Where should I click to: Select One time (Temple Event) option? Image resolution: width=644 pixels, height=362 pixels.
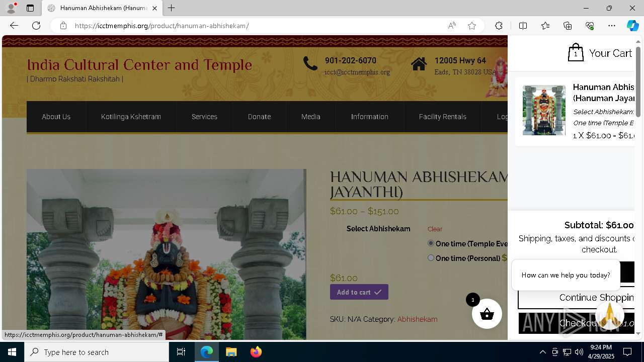tap(431, 243)
